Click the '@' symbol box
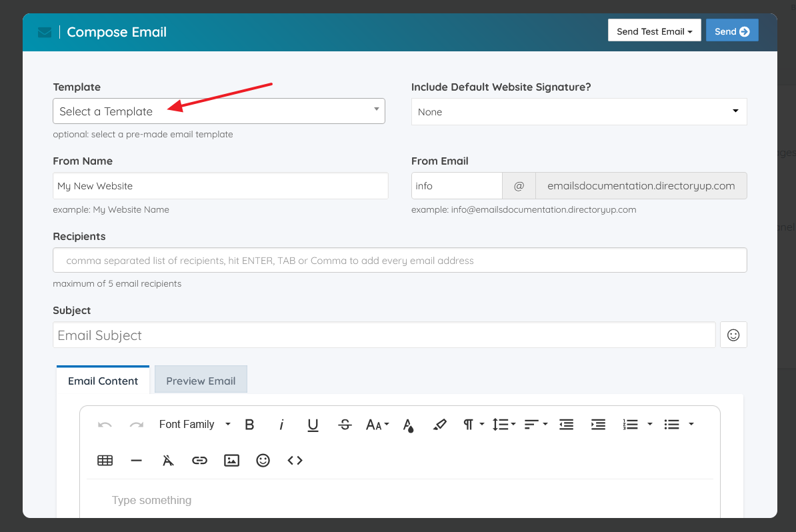 coord(519,186)
